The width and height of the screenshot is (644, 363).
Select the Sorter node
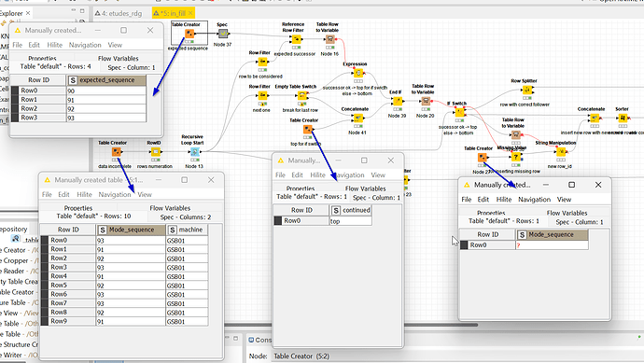(623, 118)
